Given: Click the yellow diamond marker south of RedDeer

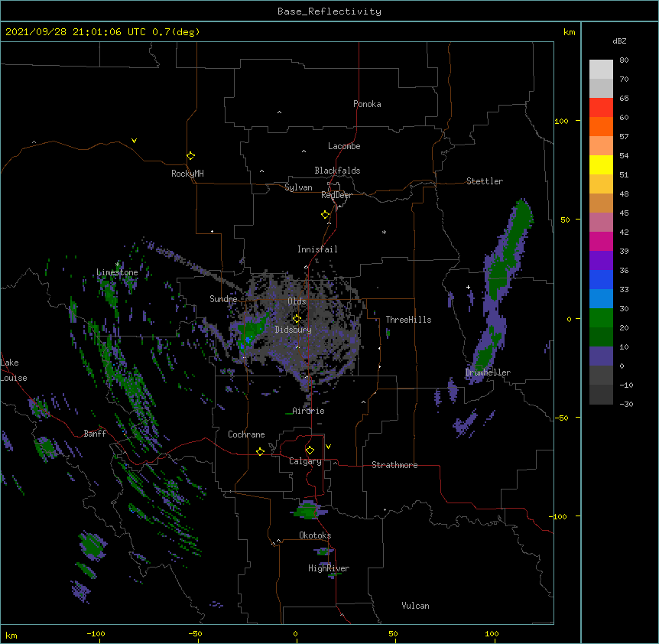Looking at the screenshot, I should coord(326,215).
